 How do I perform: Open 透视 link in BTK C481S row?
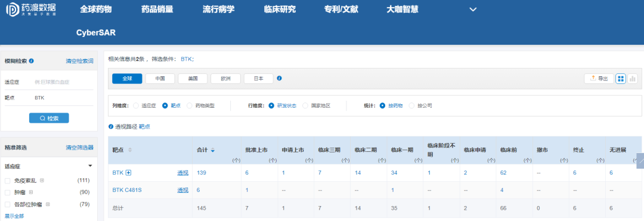tap(183, 190)
